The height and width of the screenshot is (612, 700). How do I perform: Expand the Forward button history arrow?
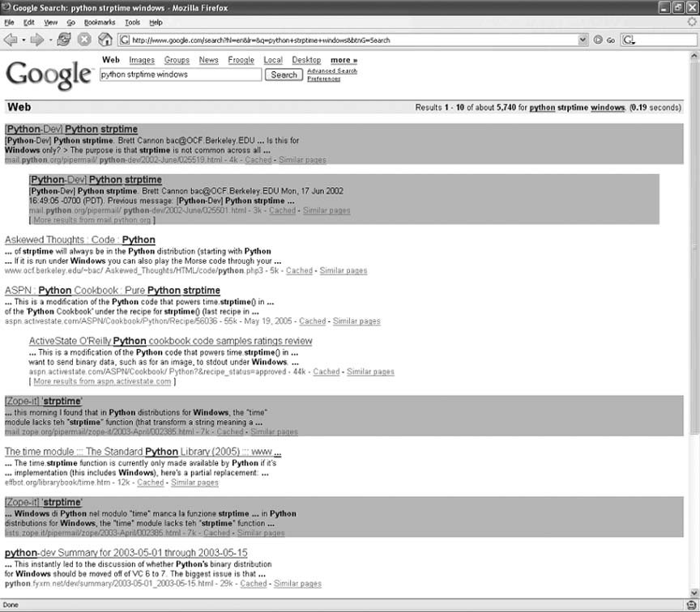coord(50,39)
